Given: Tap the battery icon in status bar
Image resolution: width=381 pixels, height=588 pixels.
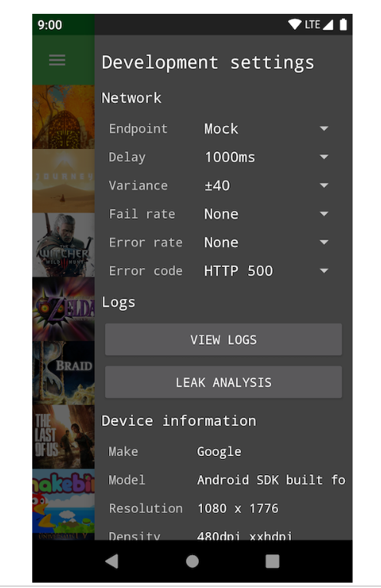Looking at the screenshot, I should pyautogui.click(x=343, y=25).
